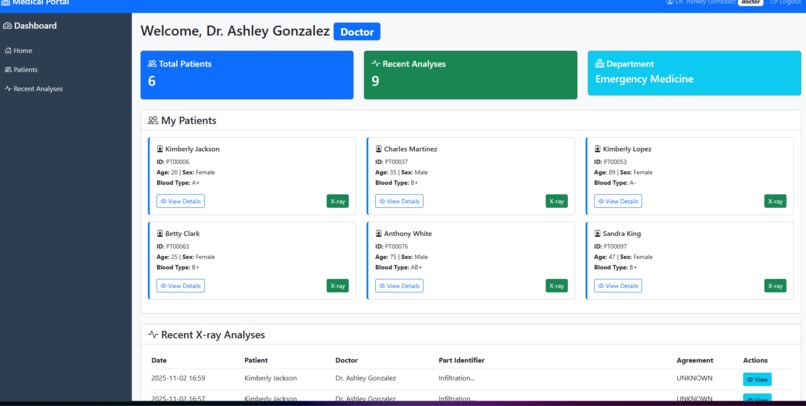806x406 pixels.
Task: Click the Department building icon
Action: (x=599, y=64)
